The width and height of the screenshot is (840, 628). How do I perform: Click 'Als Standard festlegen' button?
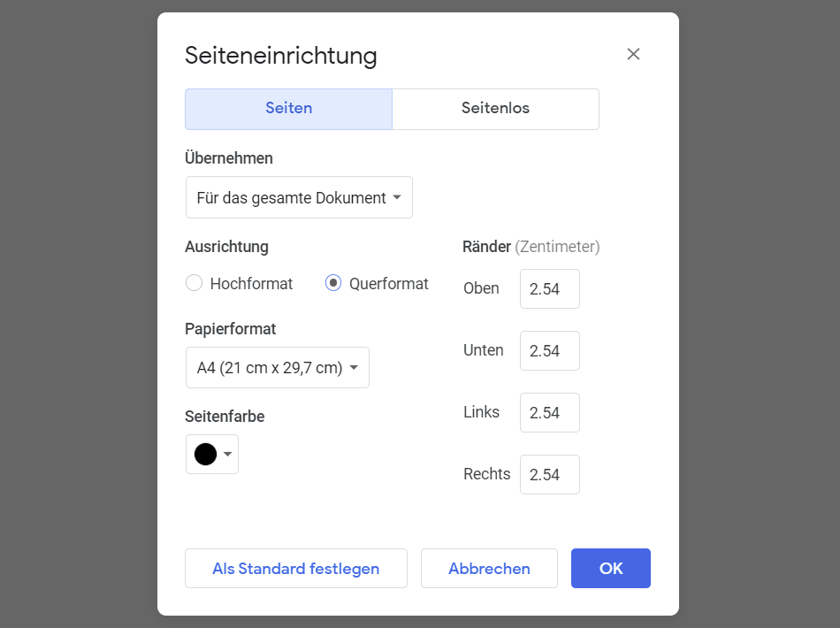(x=296, y=568)
